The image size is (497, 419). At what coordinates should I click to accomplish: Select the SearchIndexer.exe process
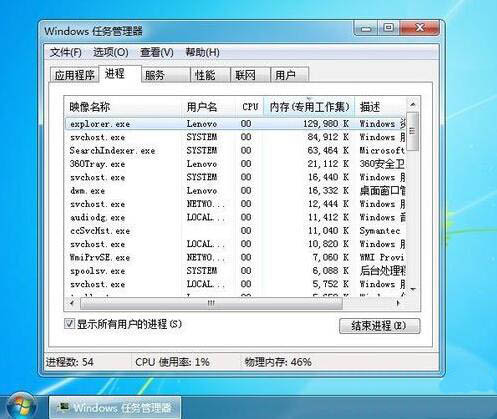pyautogui.click(x=235, y=151)
